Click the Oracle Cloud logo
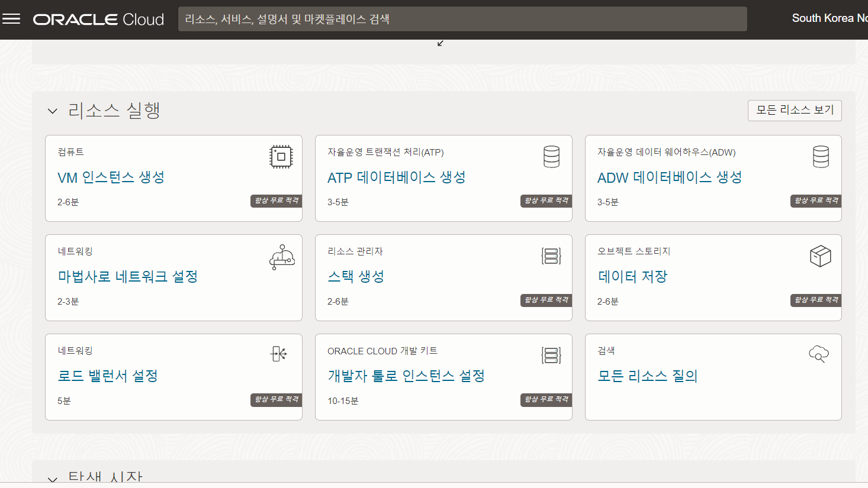 click(98, 20)
